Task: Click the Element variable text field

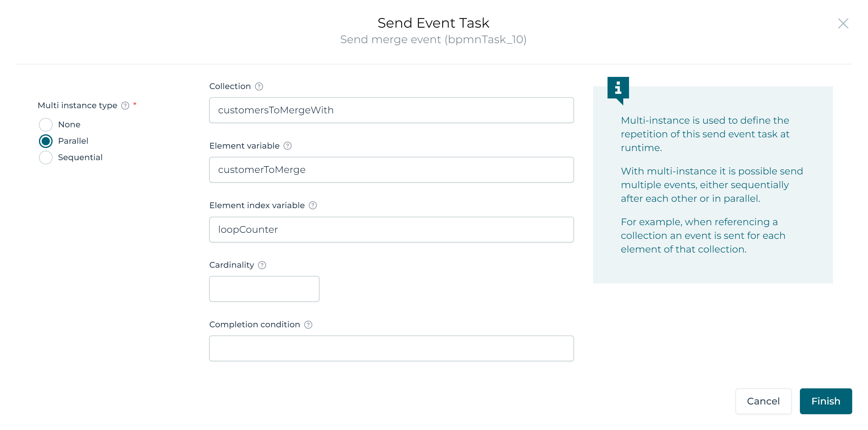Action: 391,170
